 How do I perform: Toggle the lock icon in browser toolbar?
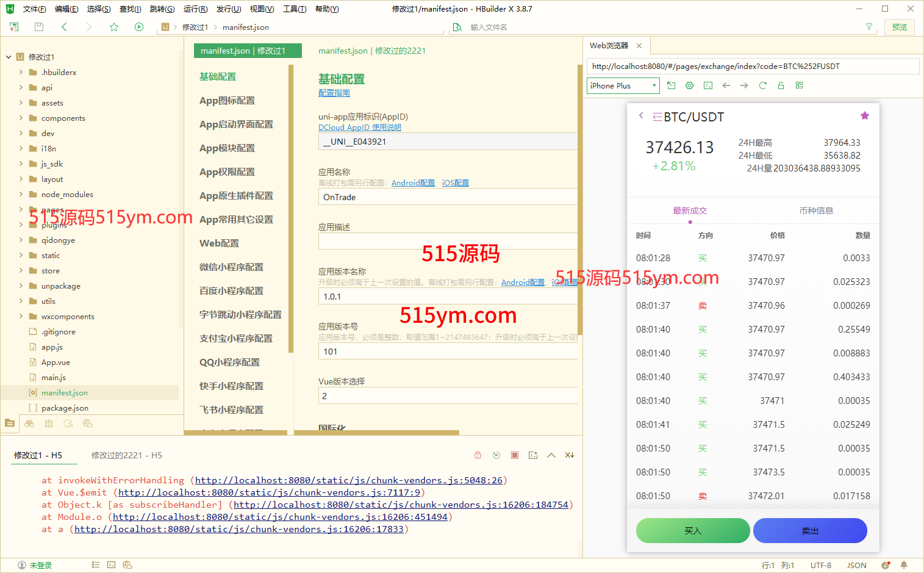pos(781,85)
